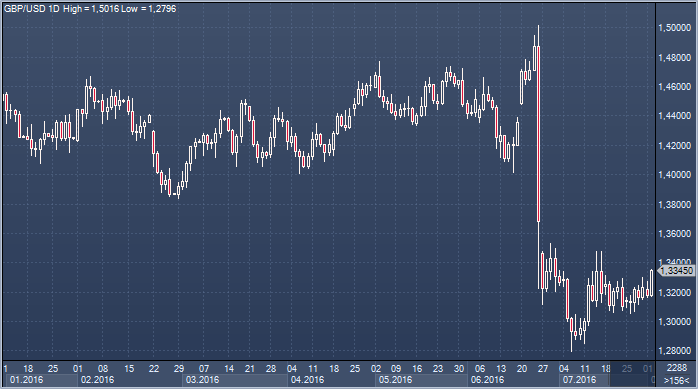Click the 1,48000 price axis label
Screen dimensions: 698x389
click(674, 58)
